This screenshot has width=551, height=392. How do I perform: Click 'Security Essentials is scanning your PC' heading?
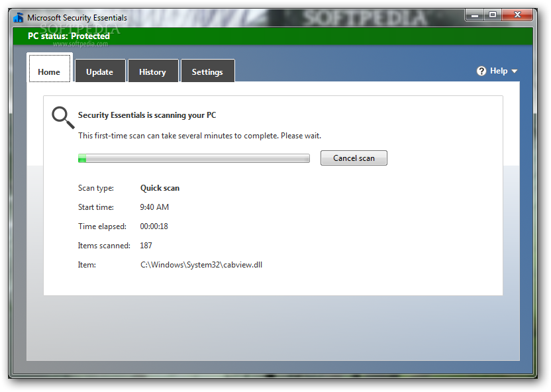coord(147,115)
